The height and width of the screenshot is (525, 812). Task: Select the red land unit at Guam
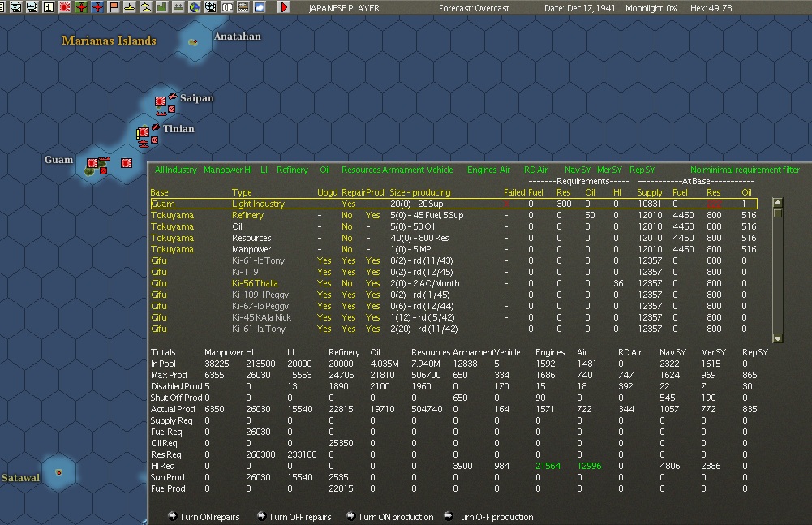[104, 170]
